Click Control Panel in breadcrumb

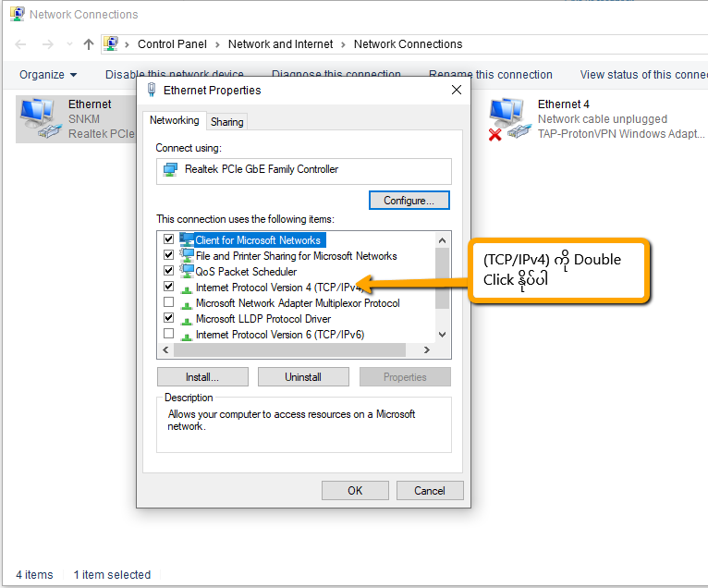click(x=172, y=44)
